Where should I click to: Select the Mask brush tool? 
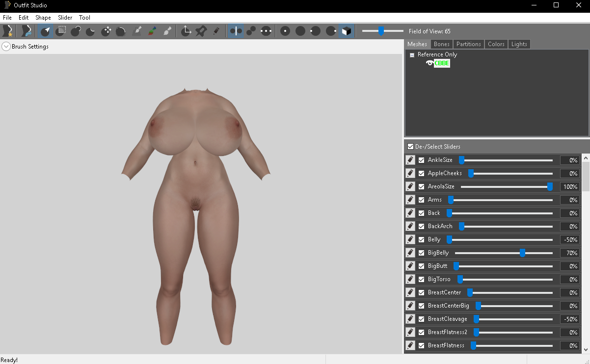[60, 31]
